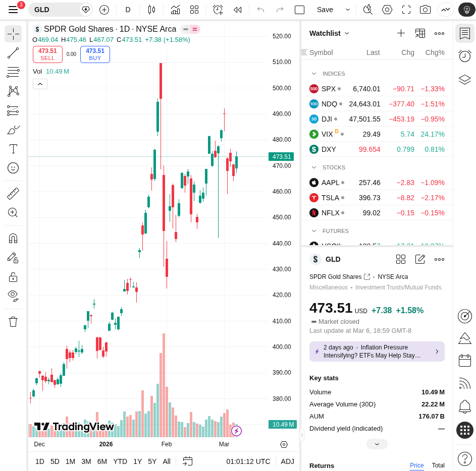Activate Bar Replay mode
476x471 pixels.
(x=237, y=10)
